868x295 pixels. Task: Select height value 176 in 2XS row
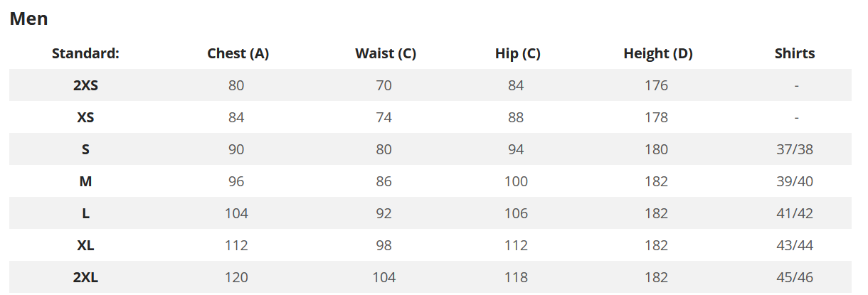[656, 85]
